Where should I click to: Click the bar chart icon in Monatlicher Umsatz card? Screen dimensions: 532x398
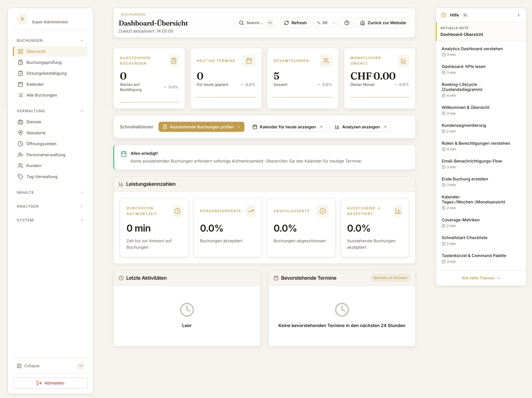(403, 61)
